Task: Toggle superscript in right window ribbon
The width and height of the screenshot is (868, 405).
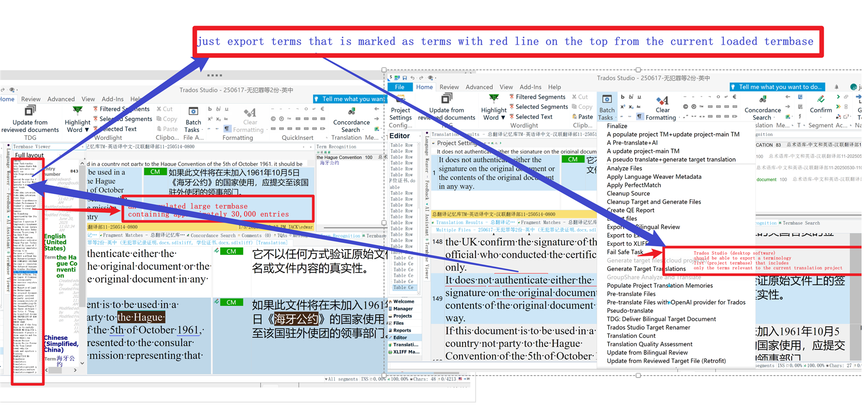Action: (x=623, y=107)
